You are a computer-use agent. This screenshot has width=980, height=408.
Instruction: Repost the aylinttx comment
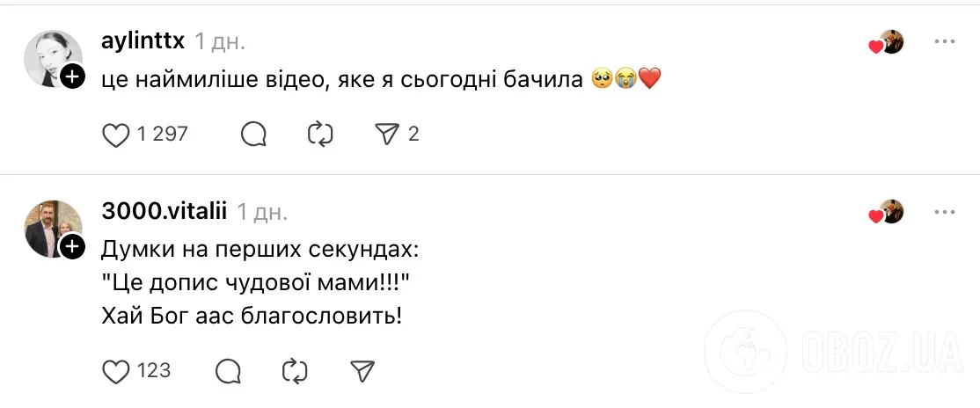318,134
